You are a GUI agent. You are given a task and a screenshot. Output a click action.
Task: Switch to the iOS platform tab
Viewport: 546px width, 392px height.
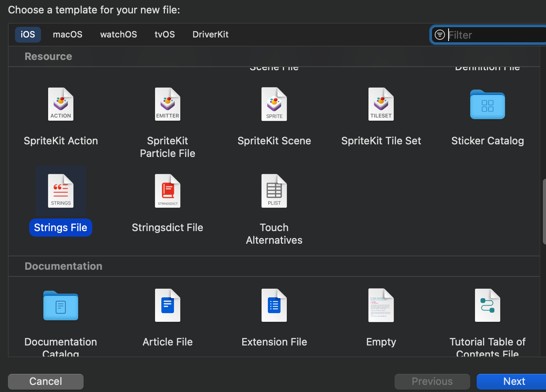[x=28, y=34]
